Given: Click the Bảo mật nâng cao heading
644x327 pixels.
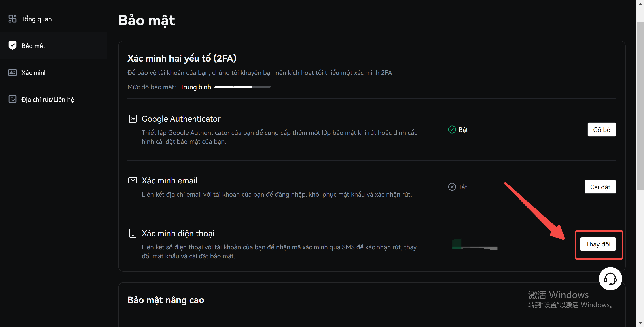Looking at the screenshot, I should coord(165,300).
